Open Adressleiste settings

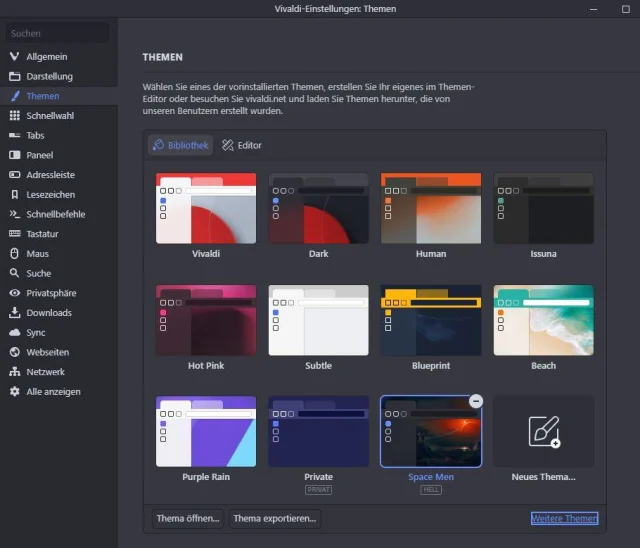[x=59, y=175]
